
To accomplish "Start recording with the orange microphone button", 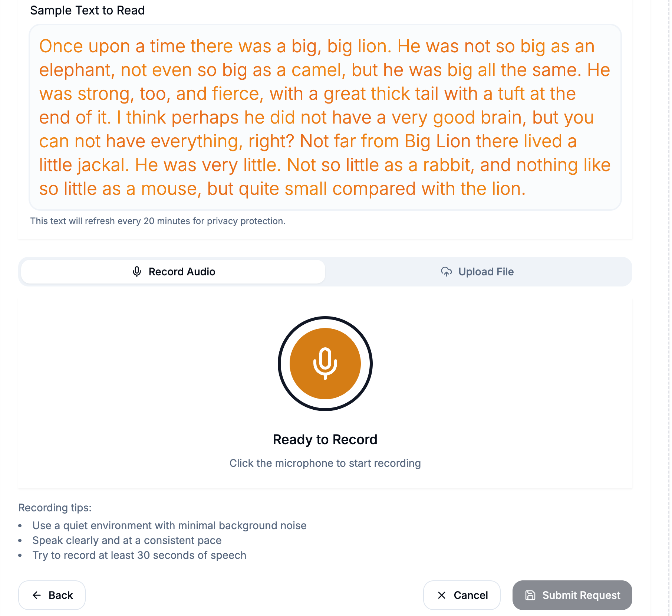I will (325, 363).
